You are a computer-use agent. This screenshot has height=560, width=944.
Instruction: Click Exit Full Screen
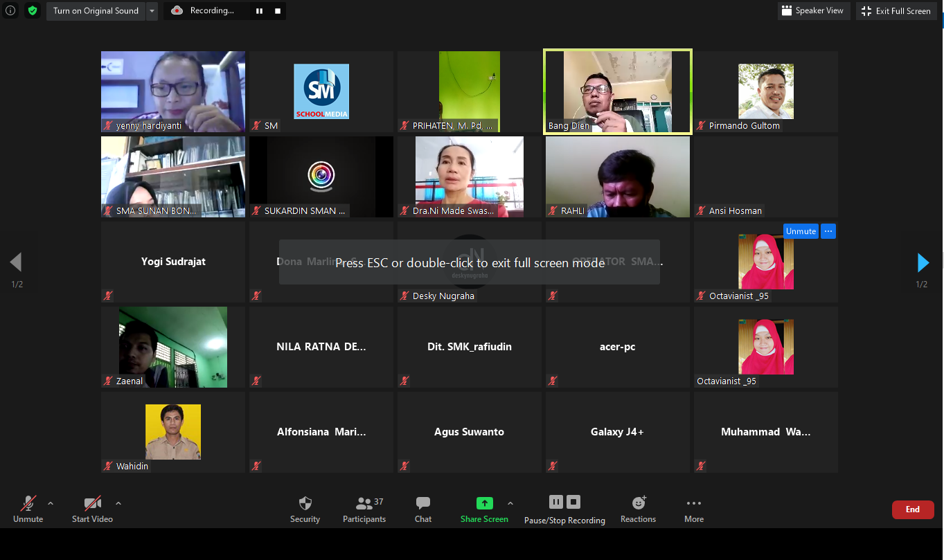click(x=896, y=11)
